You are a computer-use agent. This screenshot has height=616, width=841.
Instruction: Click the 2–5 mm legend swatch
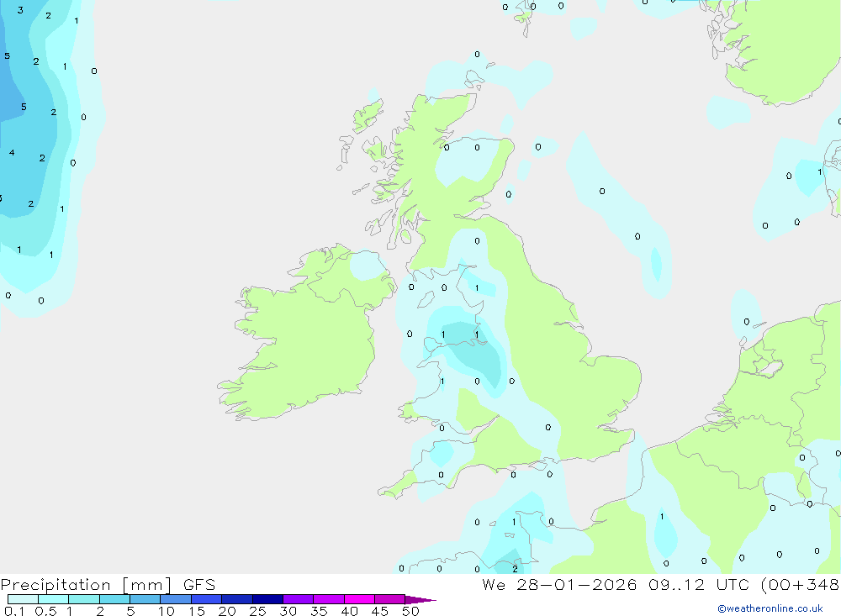tap(114, 599)
